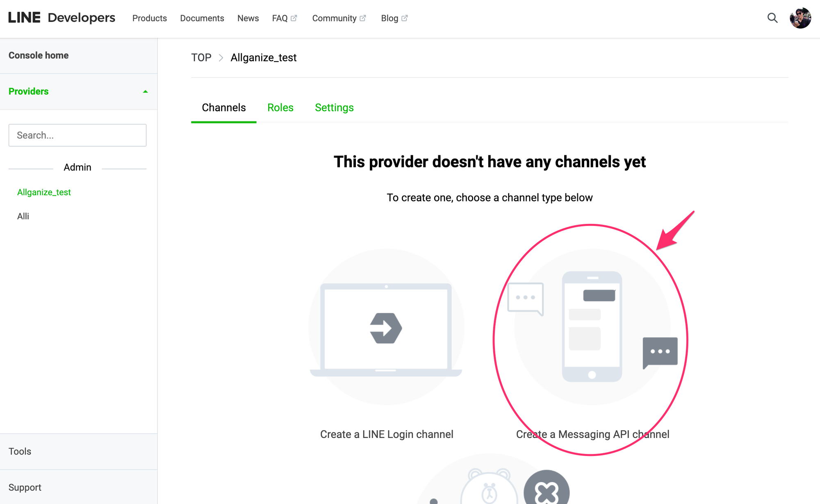The height and width of the screenshot is (504, 820).
Task: Click the search icon in the top right
Action: pyautogui.click(x=772, y=18)
